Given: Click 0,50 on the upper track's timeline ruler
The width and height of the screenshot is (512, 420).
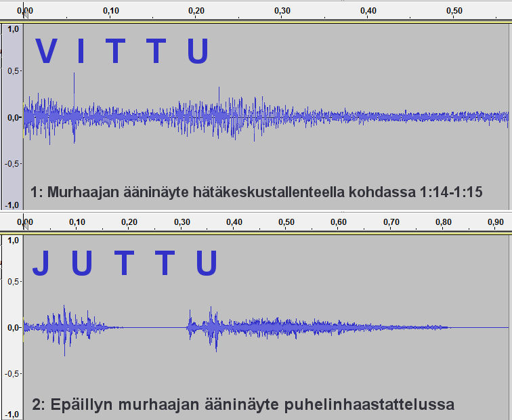Looking at the screenshot, I should point(454,10).
